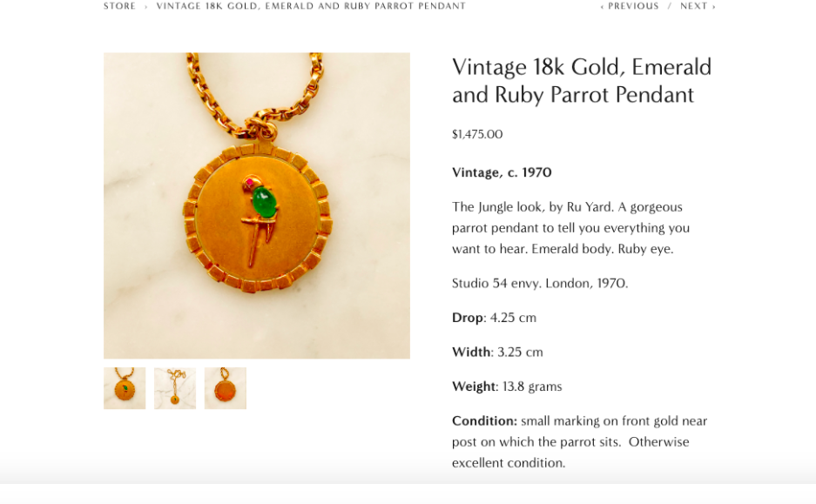This screenshot has height=504, width=816.
Task: Click the right chevron after NEXT
Action: [713, 7]
